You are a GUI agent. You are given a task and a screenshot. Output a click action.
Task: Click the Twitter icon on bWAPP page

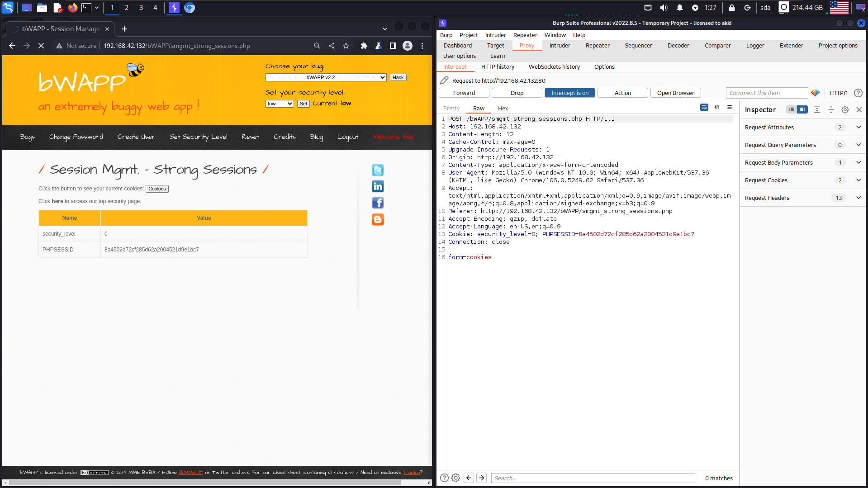click(x=378, y=170)
